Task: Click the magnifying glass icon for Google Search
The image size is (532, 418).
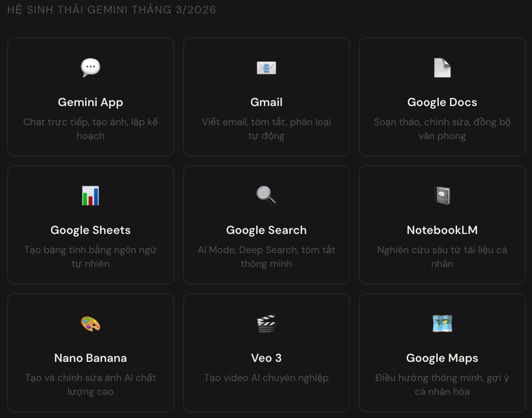Action: coord(266,196)
